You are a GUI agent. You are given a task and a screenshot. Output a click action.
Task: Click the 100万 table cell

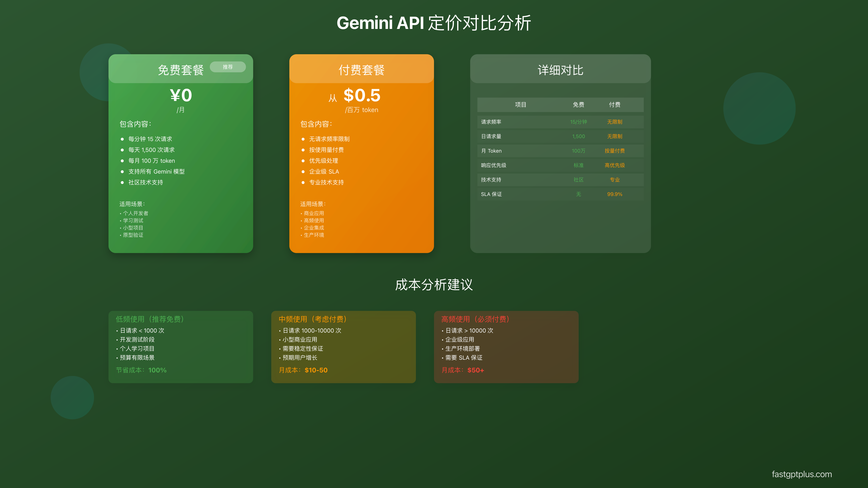(578, 151)
